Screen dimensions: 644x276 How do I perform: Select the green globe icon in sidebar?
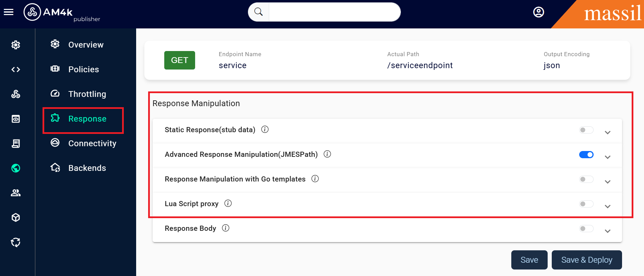point(16,168)
